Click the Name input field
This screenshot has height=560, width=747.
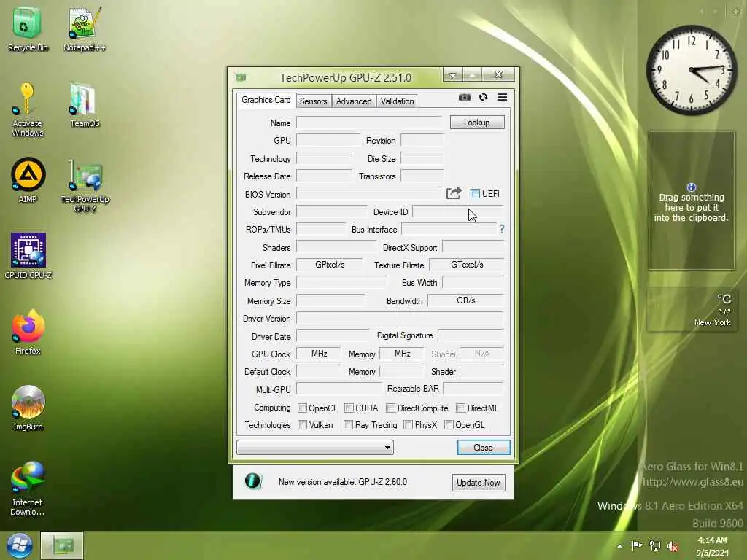point(370,122)
